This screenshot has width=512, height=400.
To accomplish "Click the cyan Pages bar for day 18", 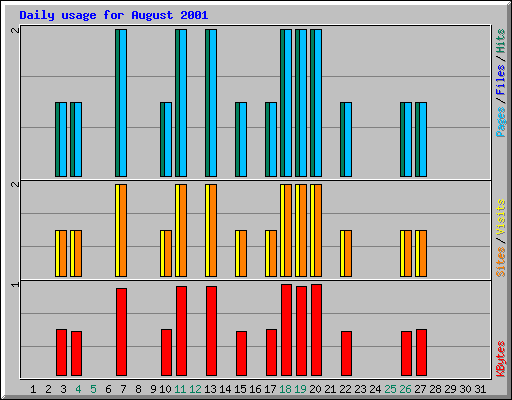I will coord(288,103).
